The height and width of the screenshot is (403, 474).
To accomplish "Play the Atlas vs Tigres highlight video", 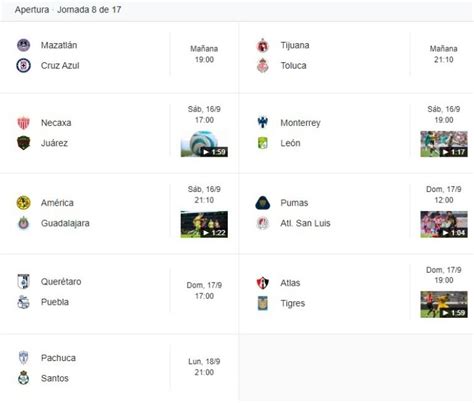I will 444,304.
